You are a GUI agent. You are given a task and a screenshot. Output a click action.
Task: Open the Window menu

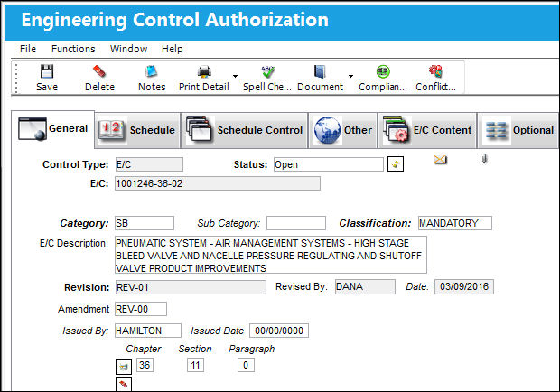tap(128, 49)
